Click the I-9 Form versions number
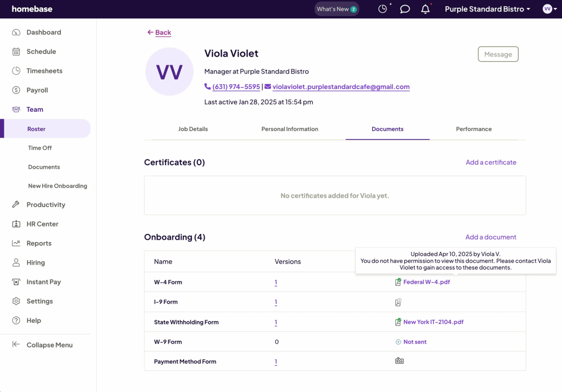The height and width of the screenshot is (392, 562). (276, 302)
